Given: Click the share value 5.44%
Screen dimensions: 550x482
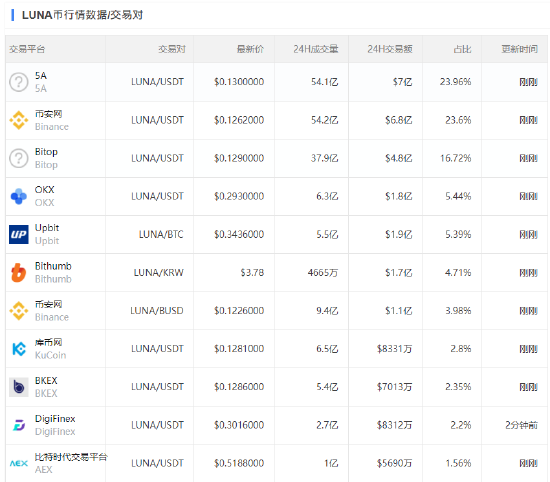Looking at the screenshot, I should (458, 196).
